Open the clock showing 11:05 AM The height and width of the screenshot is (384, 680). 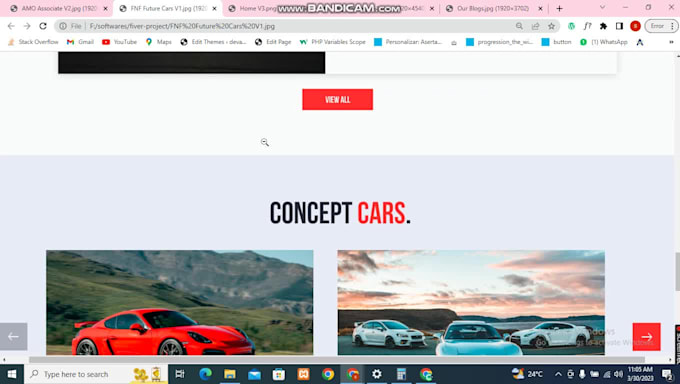[640, 374]
